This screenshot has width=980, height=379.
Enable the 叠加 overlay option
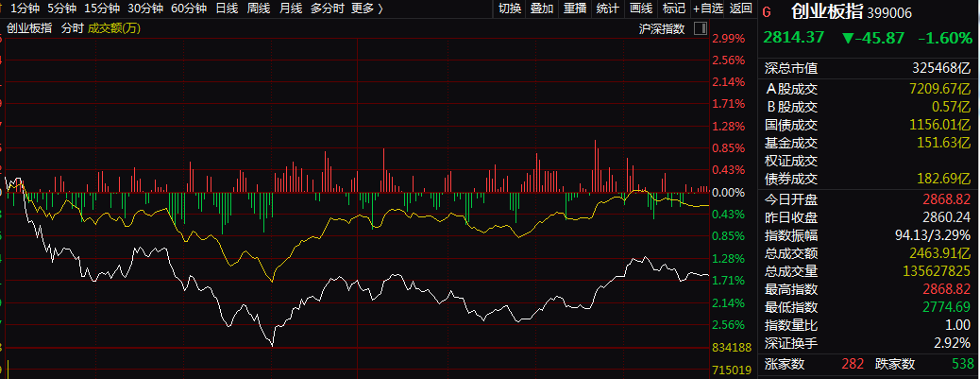click(542, 9)
